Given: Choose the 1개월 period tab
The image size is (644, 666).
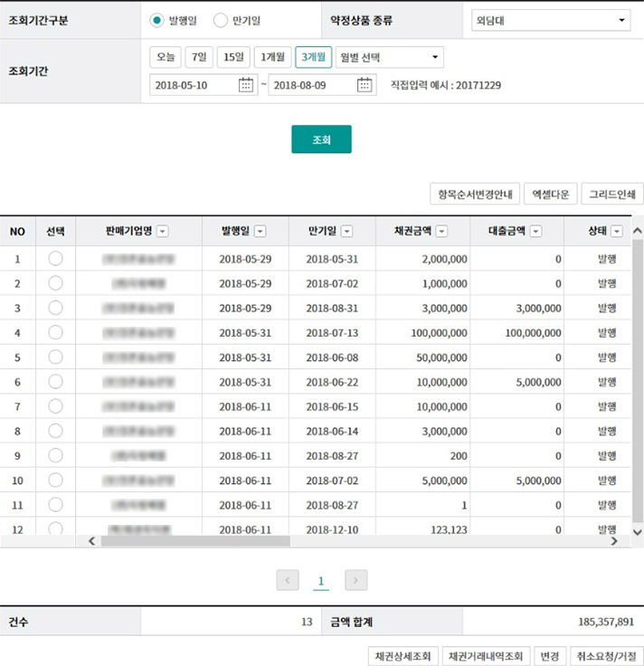Looking at the screenshot, I should [272, 58].
